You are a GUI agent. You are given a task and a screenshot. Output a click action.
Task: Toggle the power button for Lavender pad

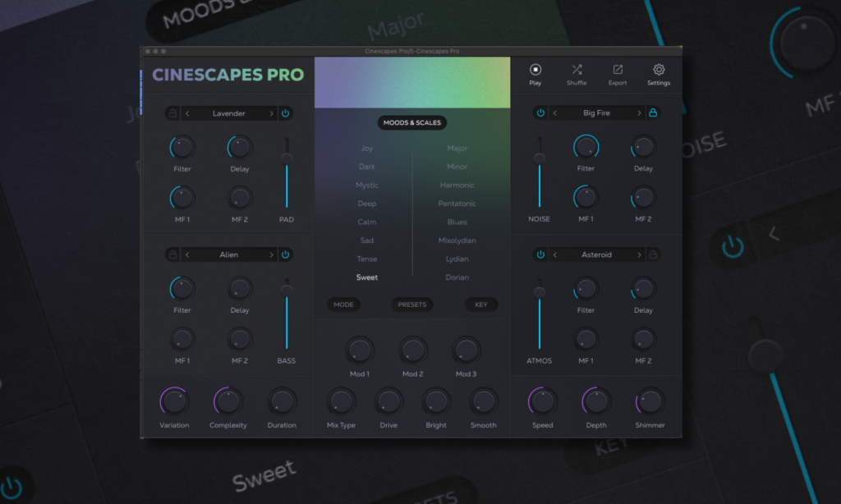click(285, 113)
